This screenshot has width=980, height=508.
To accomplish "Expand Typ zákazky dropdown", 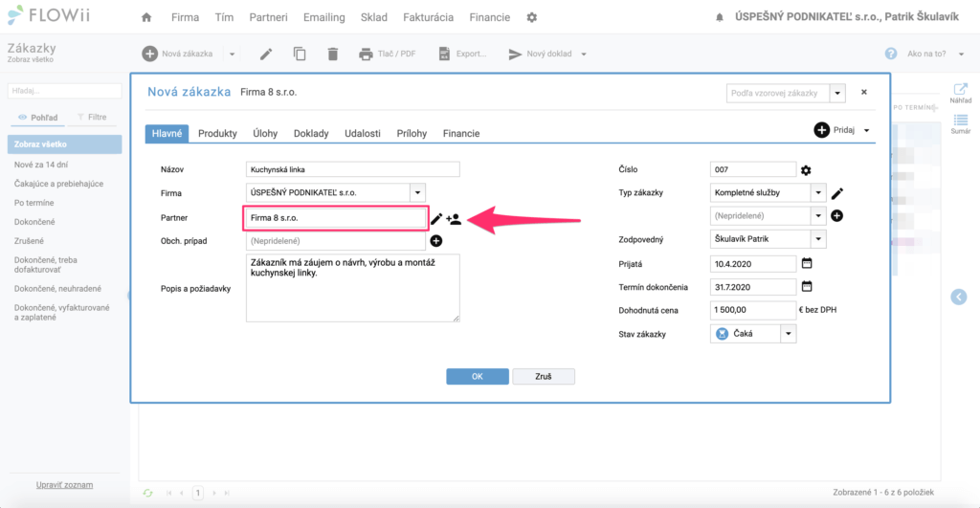I will [x=818, y=192].
